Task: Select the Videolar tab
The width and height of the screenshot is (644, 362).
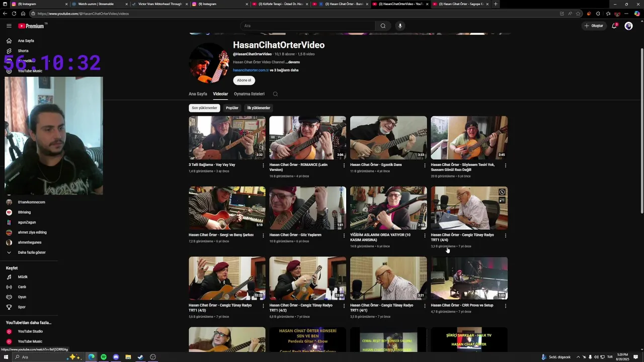Action: point(220,94)
